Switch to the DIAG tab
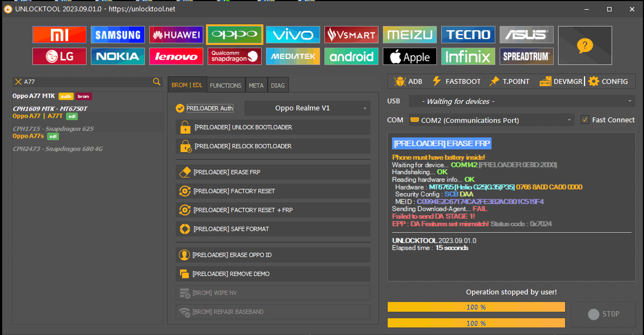 pos(277,86)
